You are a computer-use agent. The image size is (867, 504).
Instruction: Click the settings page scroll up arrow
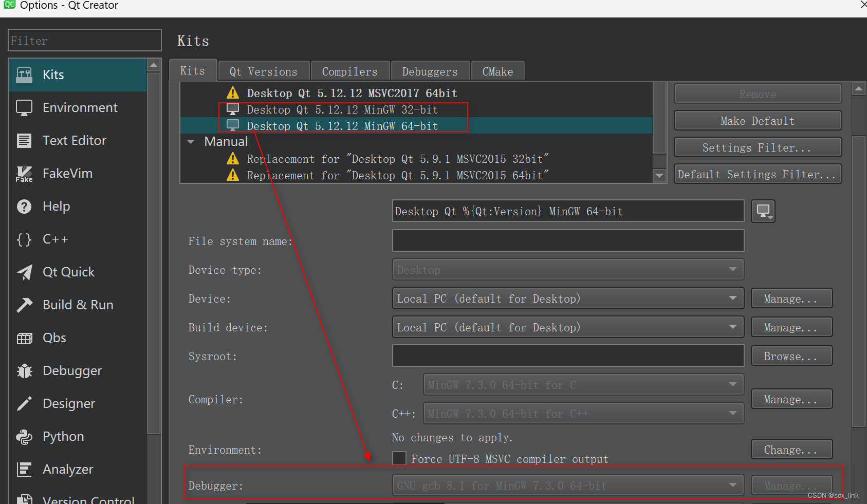858,89
